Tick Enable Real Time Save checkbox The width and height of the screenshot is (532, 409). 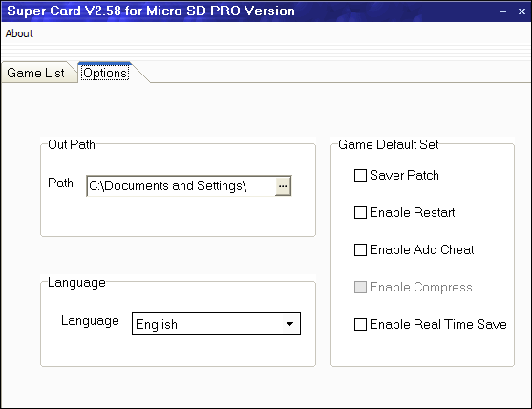point(360,324)
